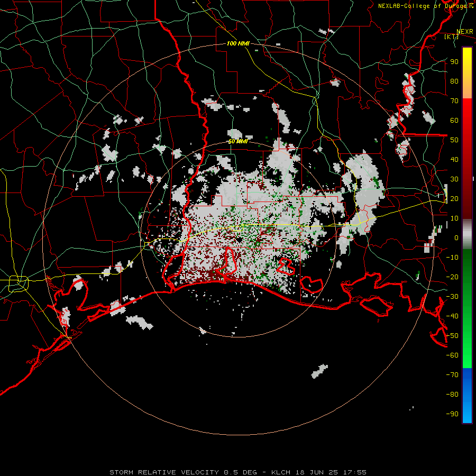Click the 20 value on the velocity scale
Viewport: 476px width, 476px height.
click(454, 198)
